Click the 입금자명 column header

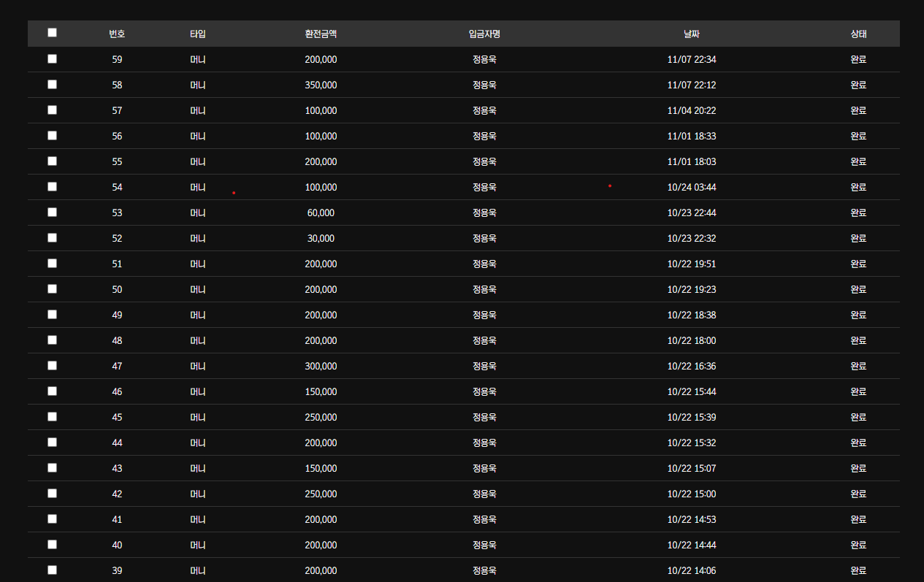tap(484, 34)
